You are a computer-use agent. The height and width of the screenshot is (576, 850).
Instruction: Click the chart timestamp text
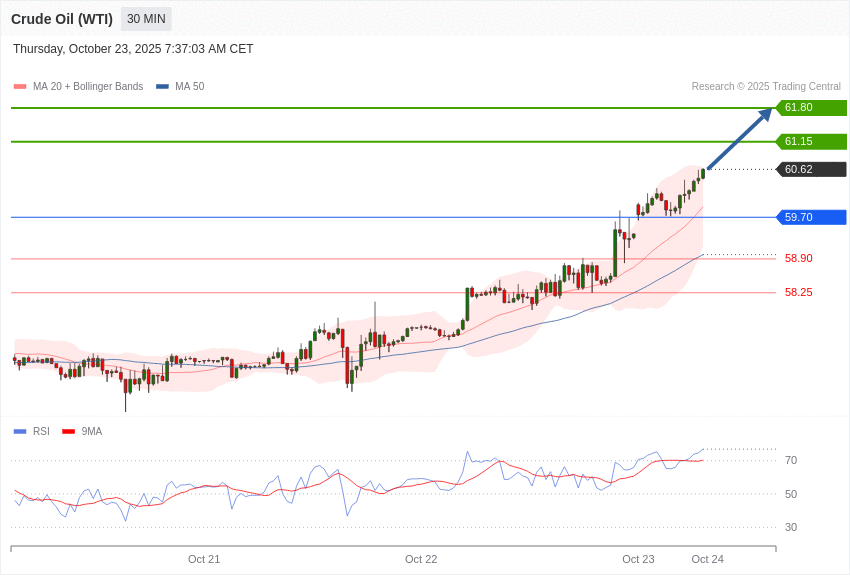133,49
